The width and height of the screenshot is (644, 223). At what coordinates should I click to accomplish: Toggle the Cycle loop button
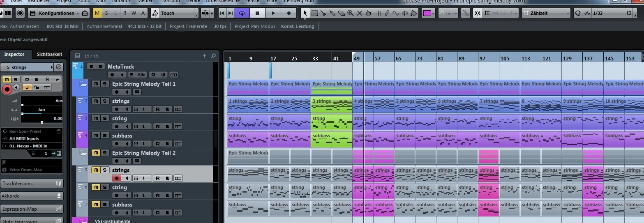(242, 13)
